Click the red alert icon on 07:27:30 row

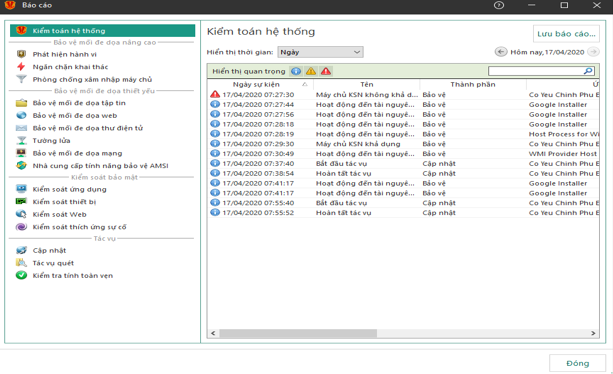[x=215, y=94]
